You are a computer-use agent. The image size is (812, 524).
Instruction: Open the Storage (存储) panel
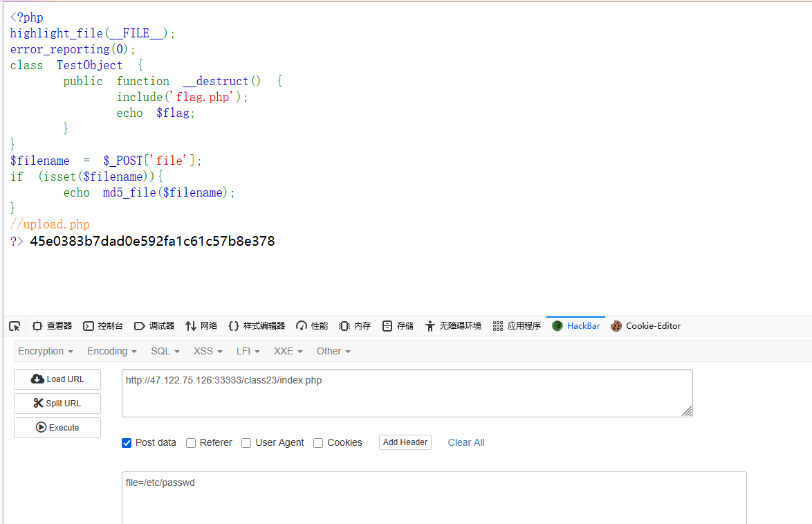[x=398, y=326]
